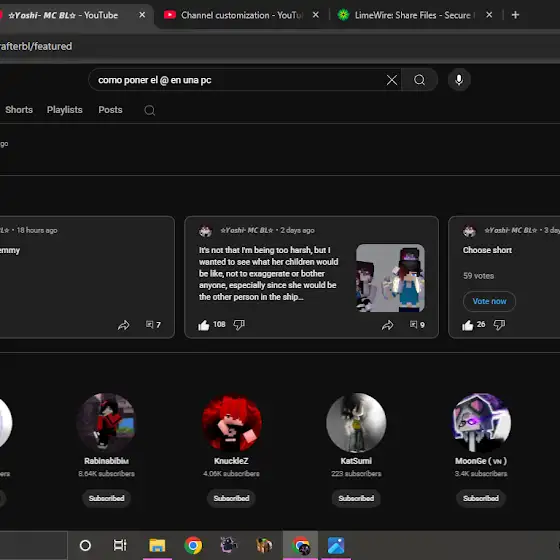
Task: Click the 3.4K subscribers text
Action: [481, 474]
